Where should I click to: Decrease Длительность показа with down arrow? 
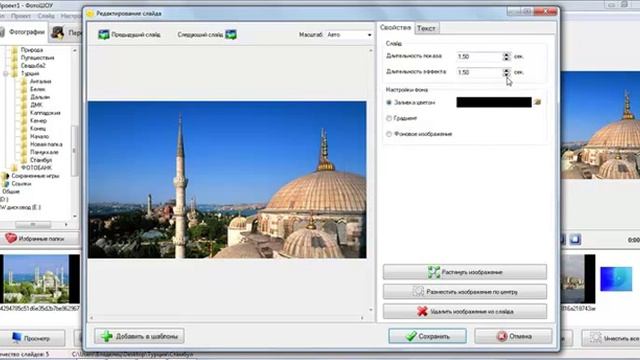[x=506, y=58]
